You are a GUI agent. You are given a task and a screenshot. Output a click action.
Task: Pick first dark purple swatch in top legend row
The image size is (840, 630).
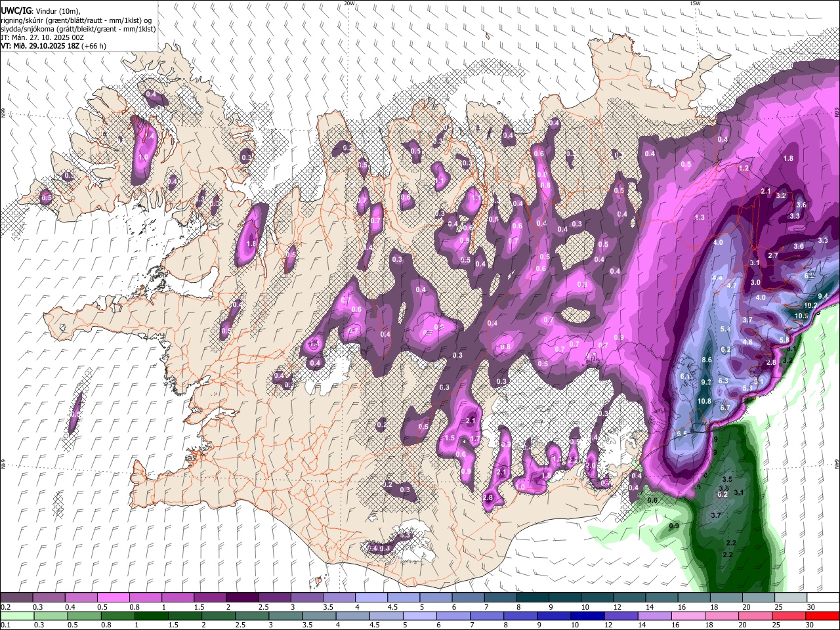tap(16, 597)
